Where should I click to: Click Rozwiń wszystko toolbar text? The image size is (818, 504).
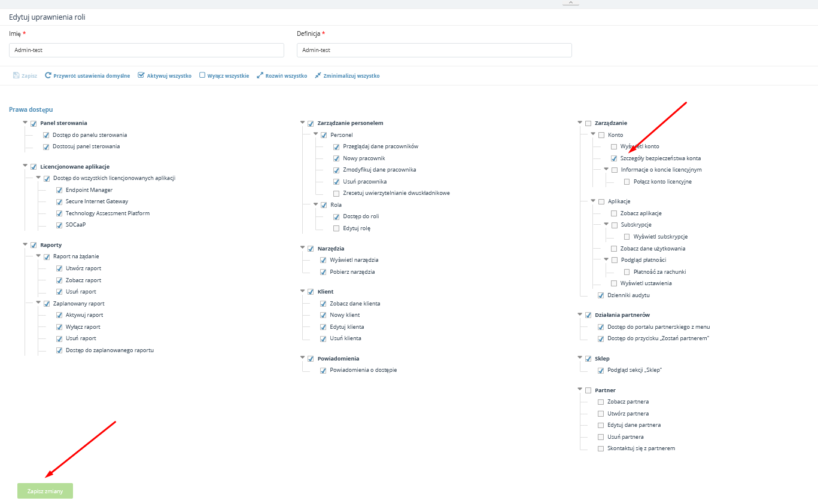coord(286,76)
